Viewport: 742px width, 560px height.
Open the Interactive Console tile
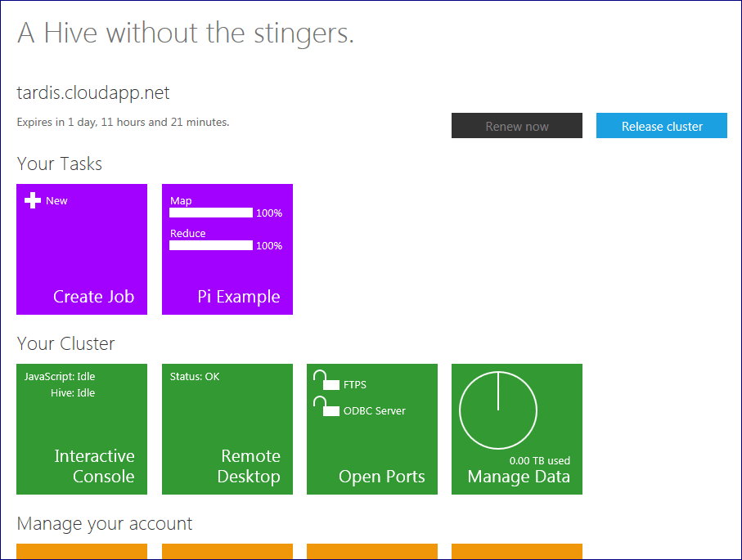(82, 429)
